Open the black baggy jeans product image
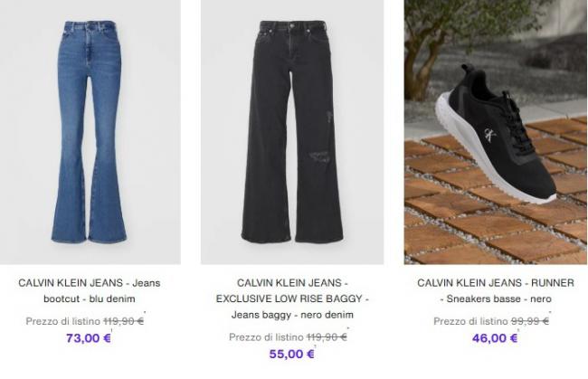The width and height of the screenshot is (588, 379). click(292, 132)
